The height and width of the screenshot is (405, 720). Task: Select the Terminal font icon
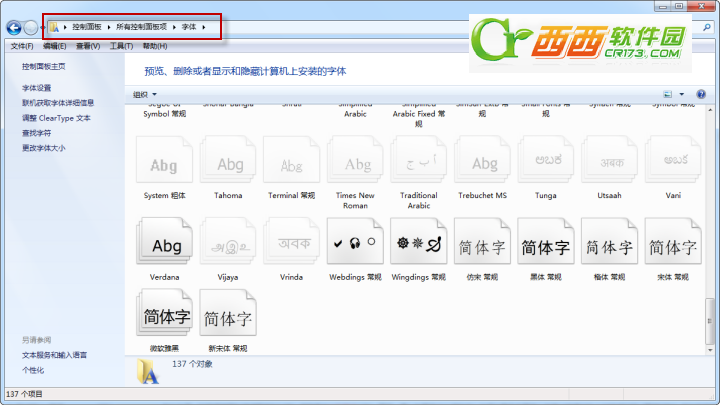(x=291, y=160)
